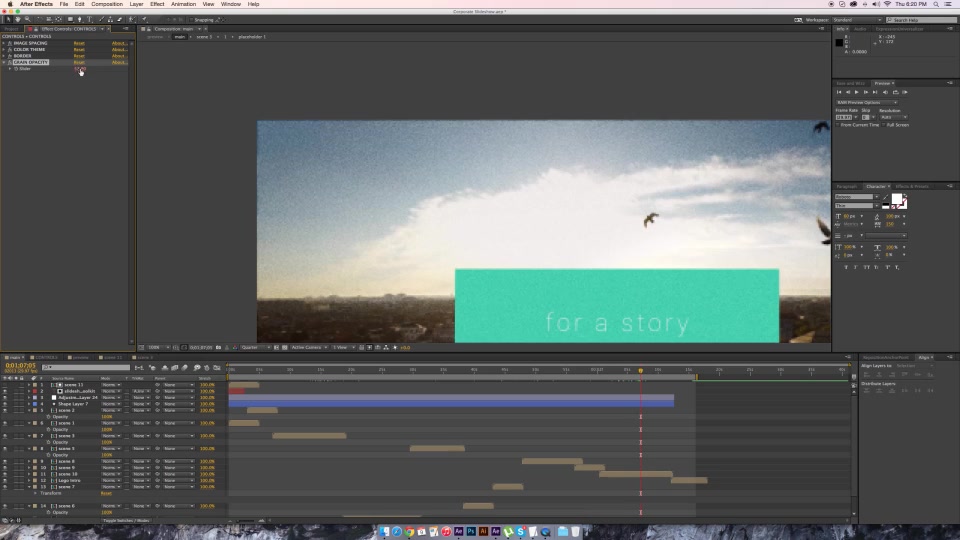This screenshot has width=960, height=540.
Task: Switch to the CONTROLS timeline tab
Action: (x=45, y=357)
